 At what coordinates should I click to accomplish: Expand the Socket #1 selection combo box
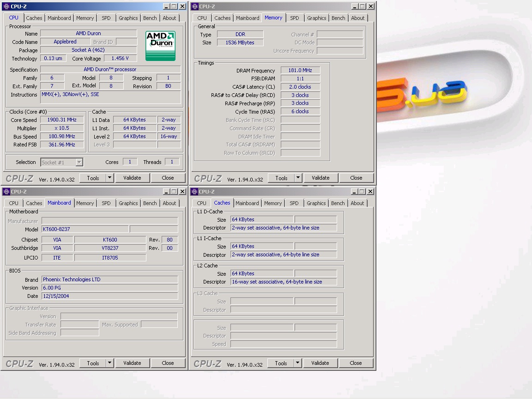tap(79, 163)
